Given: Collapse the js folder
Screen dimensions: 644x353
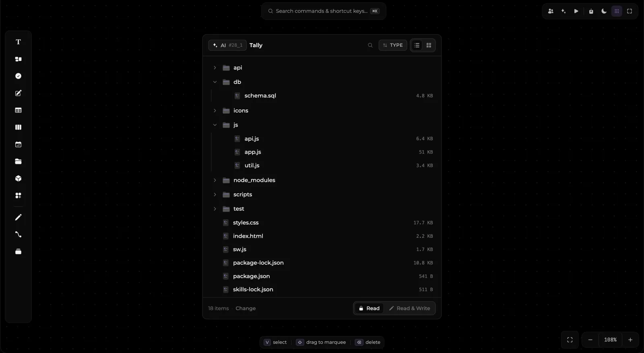Looking at the screenshot, I should click(x=215, y=125).
